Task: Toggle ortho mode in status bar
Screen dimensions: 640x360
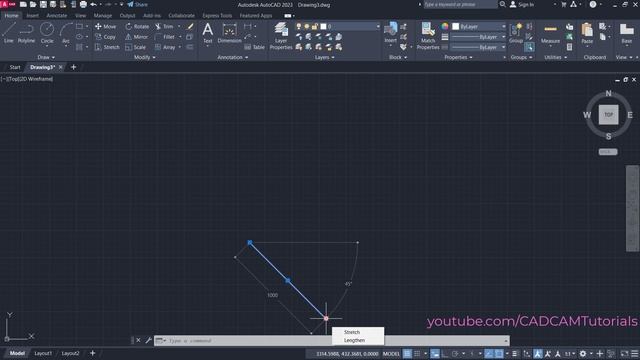Action: pos(444,353)
